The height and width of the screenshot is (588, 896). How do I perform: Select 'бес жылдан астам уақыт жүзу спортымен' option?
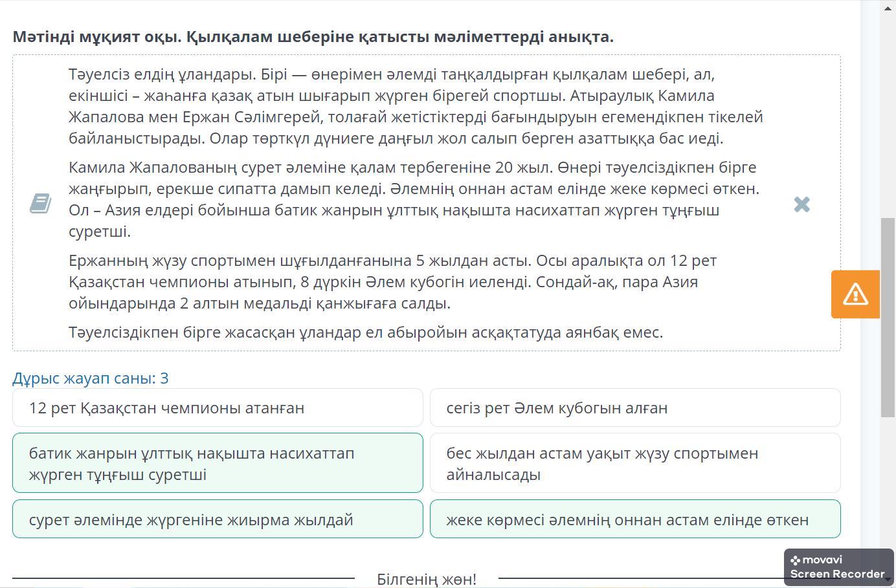[635, 463]
